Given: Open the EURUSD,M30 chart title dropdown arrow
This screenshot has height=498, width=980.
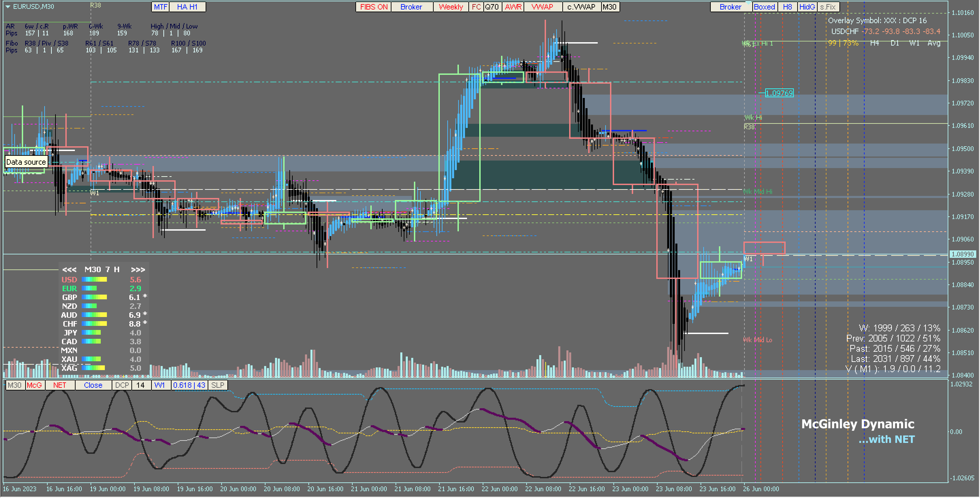Looking at the screenshot, I should 7,6.
